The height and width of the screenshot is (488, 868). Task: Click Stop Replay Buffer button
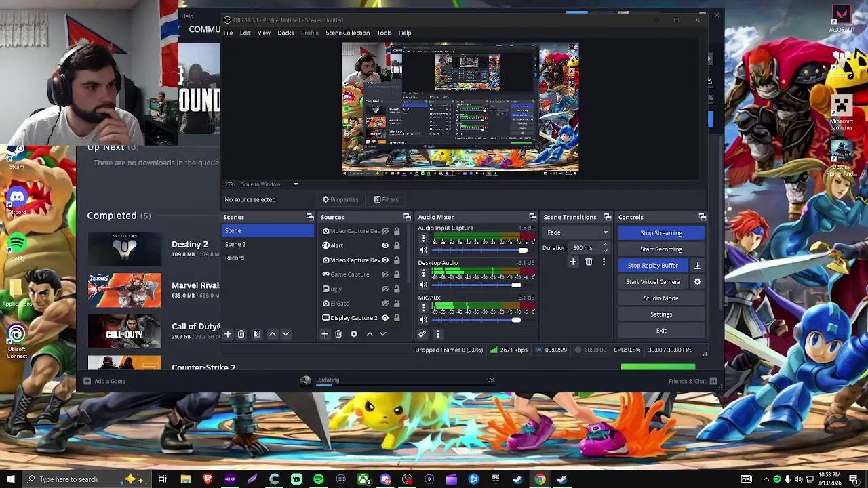653,266
